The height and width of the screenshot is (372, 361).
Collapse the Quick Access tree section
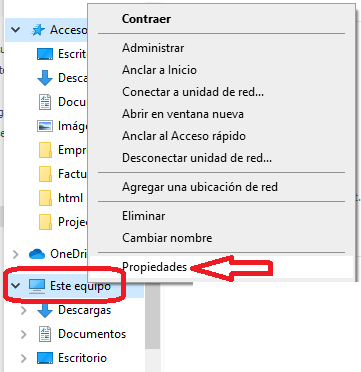click(16, 30)
